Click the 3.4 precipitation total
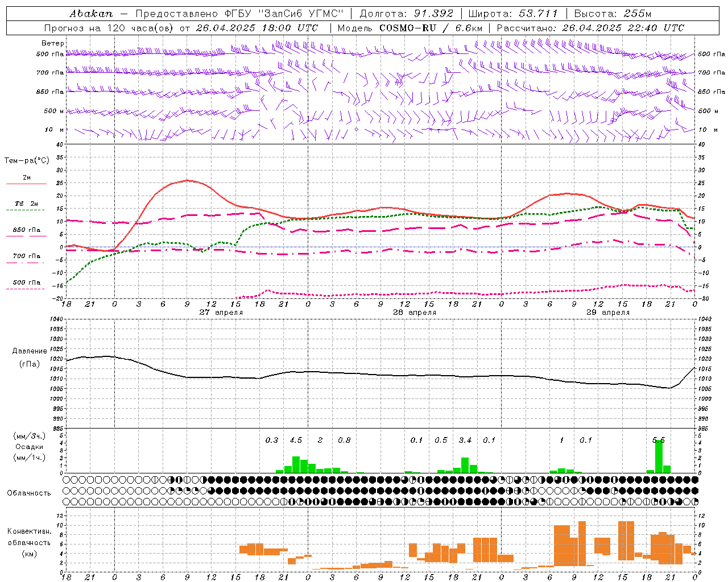The image size is (728, 582). (x=465, y=440)
